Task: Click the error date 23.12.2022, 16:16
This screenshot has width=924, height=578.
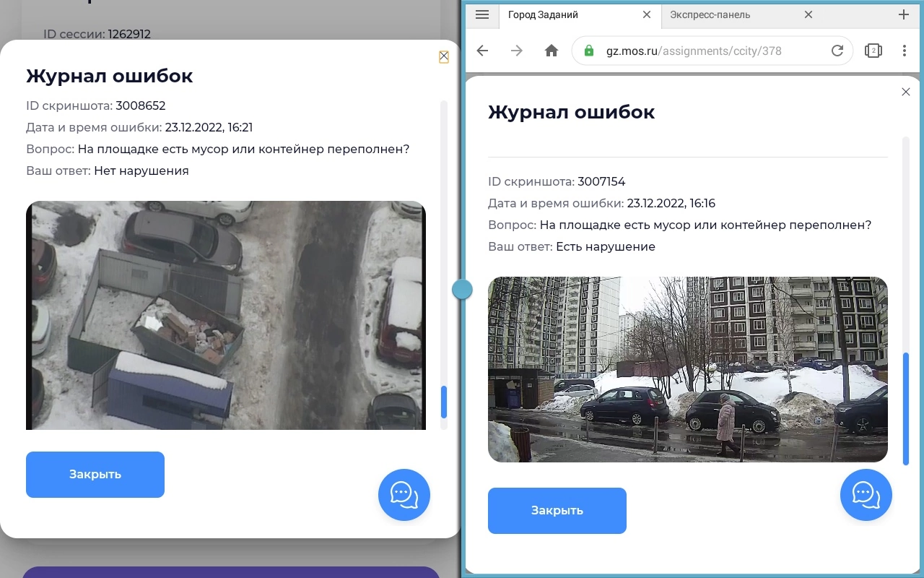Action: [x=671, y=203]
